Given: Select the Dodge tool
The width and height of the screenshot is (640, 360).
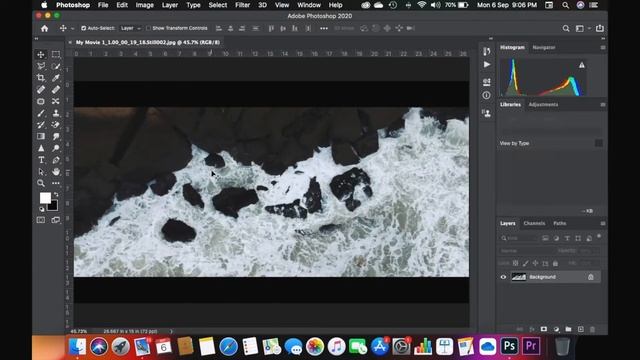Looking at the screenshot, I should (x=56, y=148).
